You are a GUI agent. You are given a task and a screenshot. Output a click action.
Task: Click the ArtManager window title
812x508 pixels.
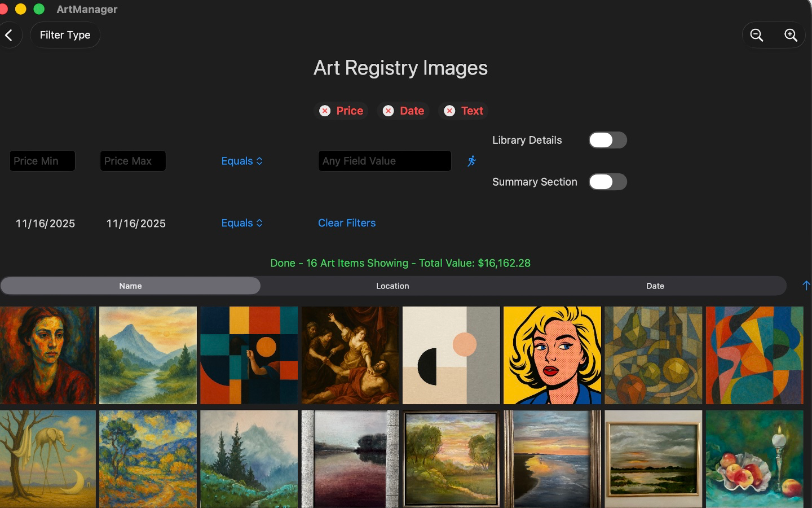click(87, 9)
